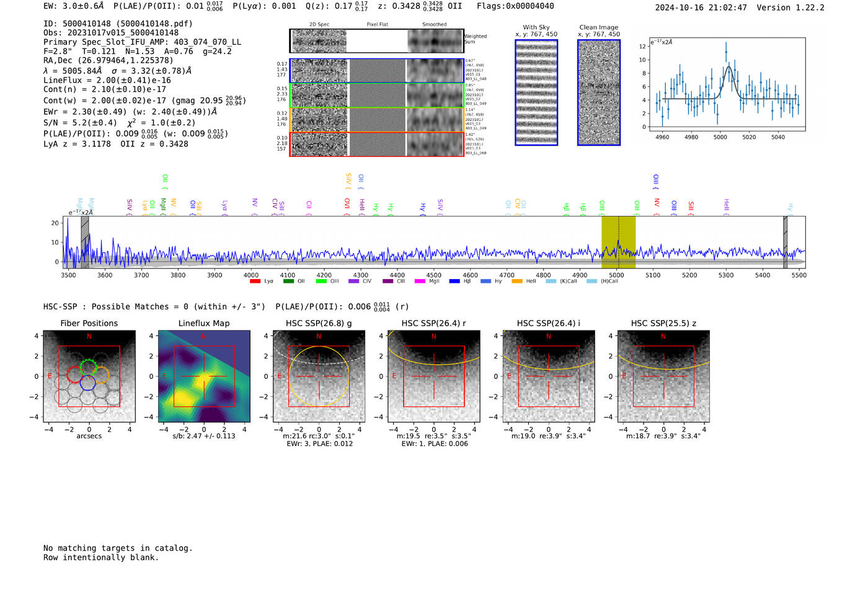The width and height of the screenshot is (868, 591).
Task: Click the Cont(n) = 2.10(±0.10)e-17 value
Action: coord(105,89)
